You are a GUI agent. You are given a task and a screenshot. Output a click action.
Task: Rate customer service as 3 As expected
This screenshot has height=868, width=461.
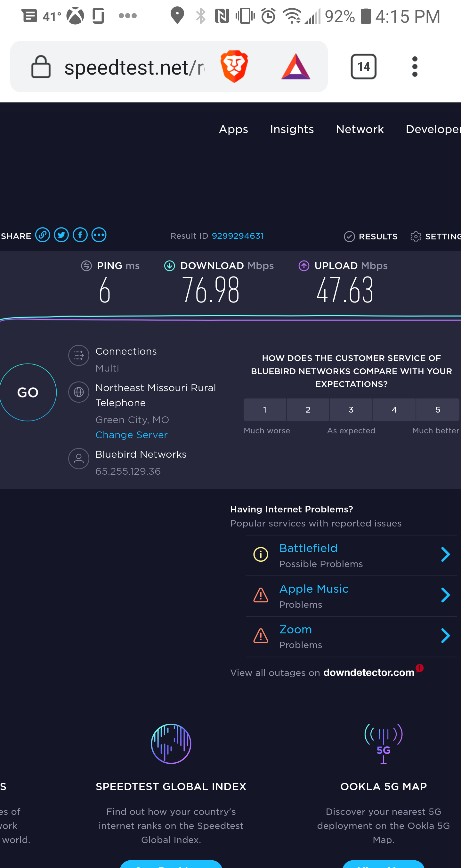pyautogui.click(x=351, y=409)
